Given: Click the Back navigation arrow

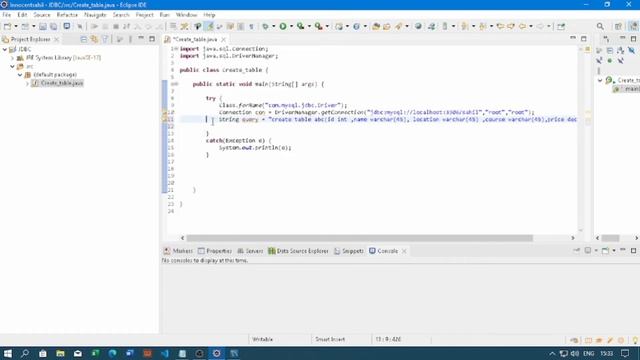Looking at the screenshot, I should (522, 26).
